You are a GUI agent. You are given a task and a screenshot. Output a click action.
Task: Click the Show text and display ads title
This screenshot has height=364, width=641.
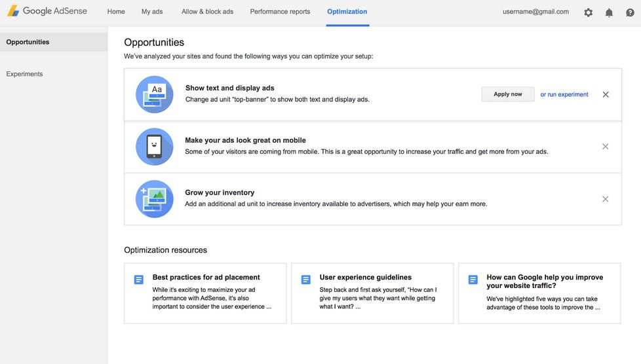tap(230, 88)
